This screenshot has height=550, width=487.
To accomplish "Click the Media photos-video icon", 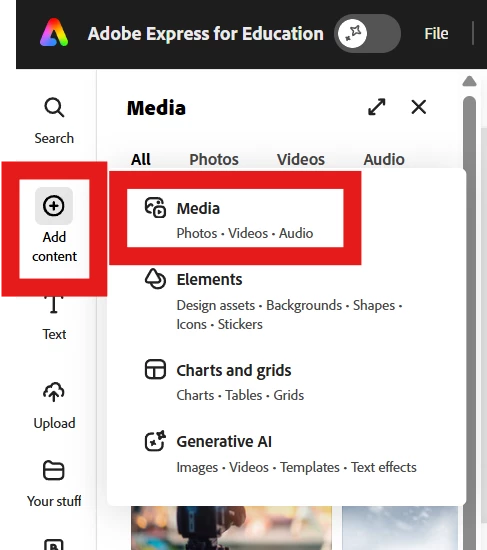I will click(x=155, y=208).
